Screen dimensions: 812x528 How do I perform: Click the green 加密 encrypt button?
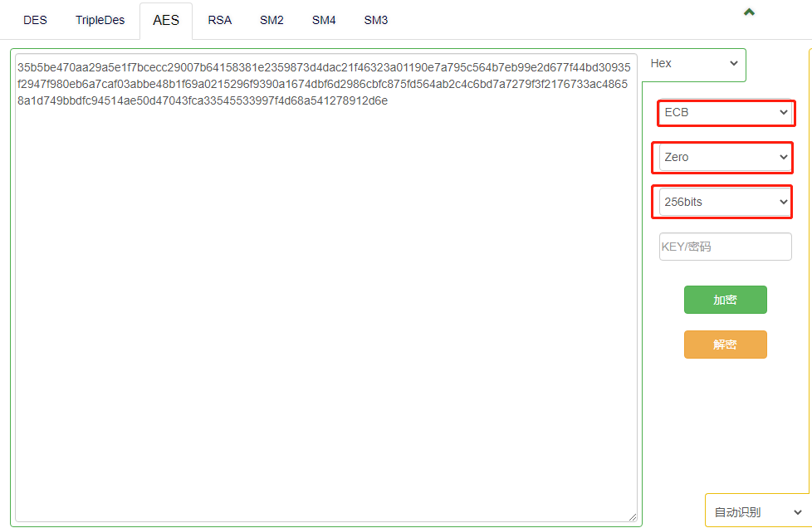pos(725,300)
